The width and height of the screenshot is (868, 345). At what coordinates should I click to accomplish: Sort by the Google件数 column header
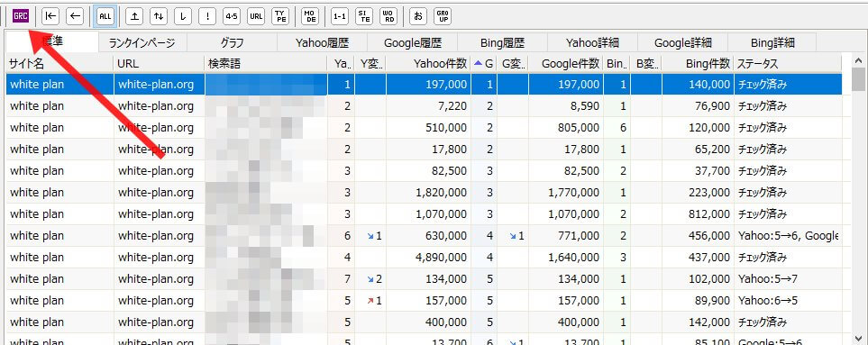[x=571, y=64]
